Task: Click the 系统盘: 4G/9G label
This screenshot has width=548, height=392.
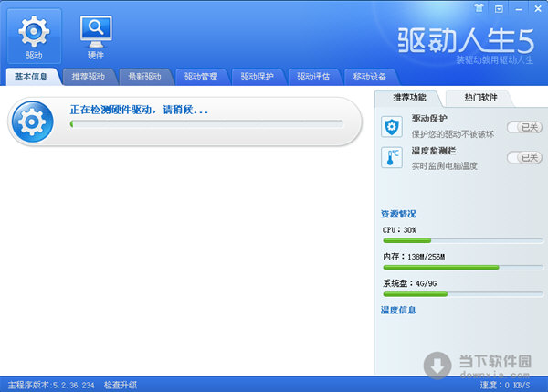Action: coord(409,283)
